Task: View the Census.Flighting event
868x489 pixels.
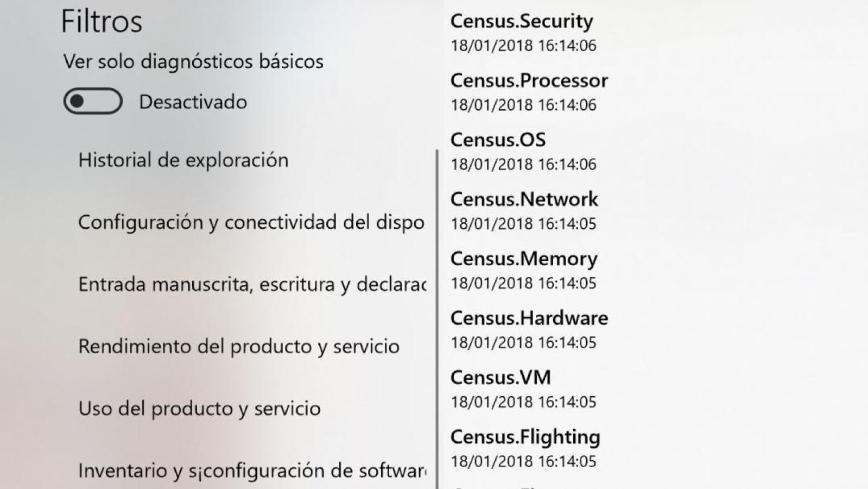Action: (x=525, y=448)
